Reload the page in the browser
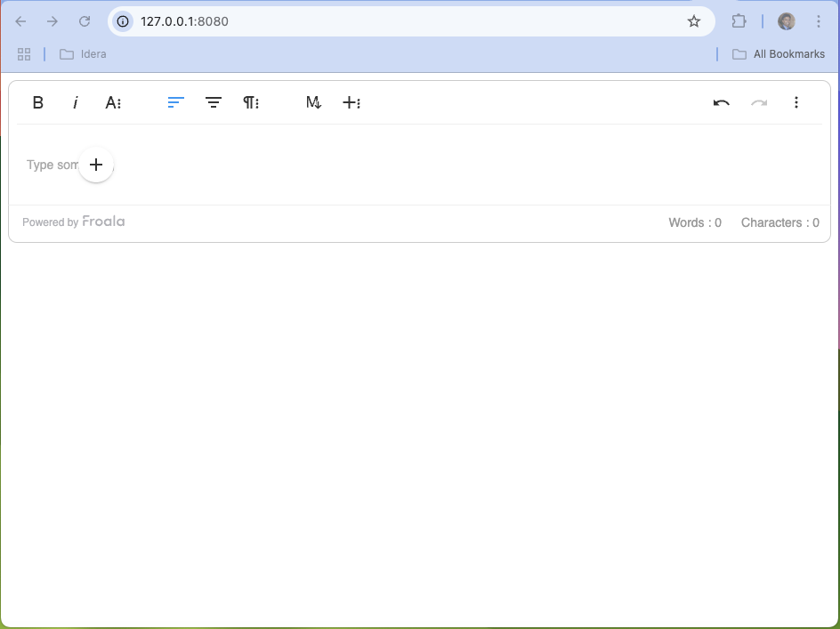The width and height of the screenshot is (840, 629). click(85, 21)
